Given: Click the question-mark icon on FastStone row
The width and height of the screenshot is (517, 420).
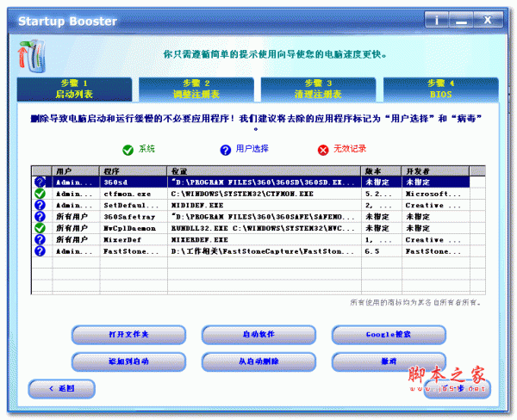Looking at the screenshot, I should coord(40,251).
